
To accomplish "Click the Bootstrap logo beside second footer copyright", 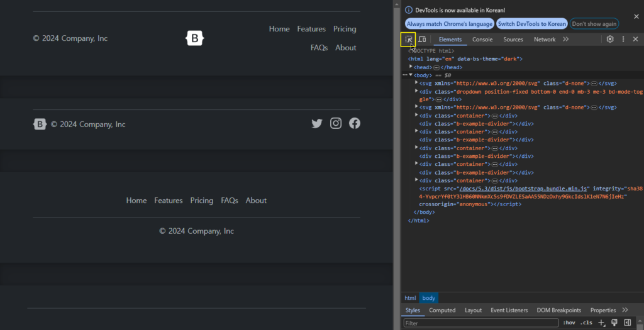I will click(40, 124).
